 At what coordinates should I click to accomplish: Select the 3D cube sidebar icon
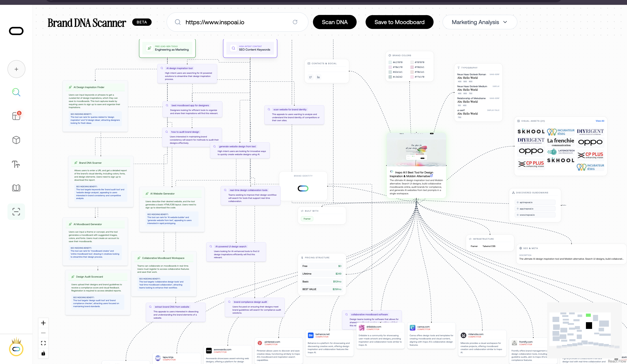click(16, 140)
